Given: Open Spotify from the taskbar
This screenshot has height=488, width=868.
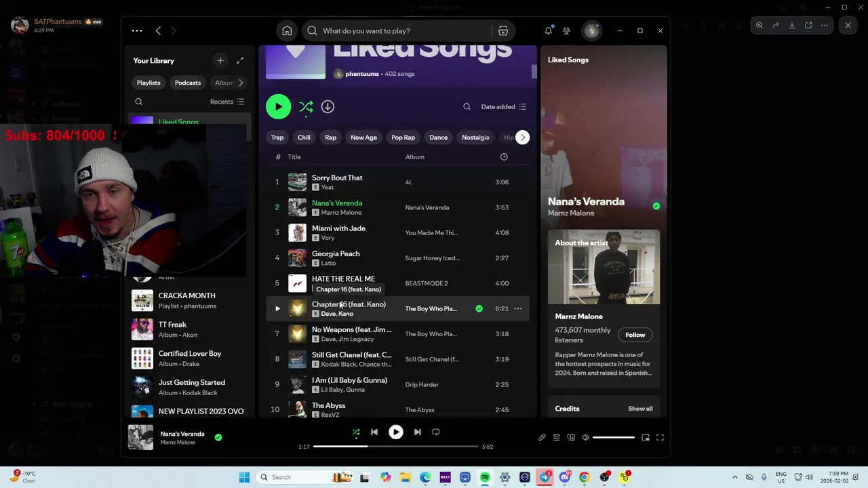Looking at the screenshot, I should click(485, 477).
